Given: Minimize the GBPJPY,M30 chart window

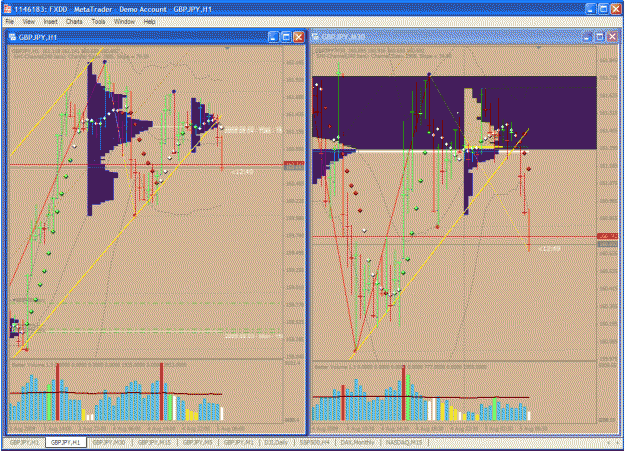Looking at the screenshot, I should click(x=587, y=37).
